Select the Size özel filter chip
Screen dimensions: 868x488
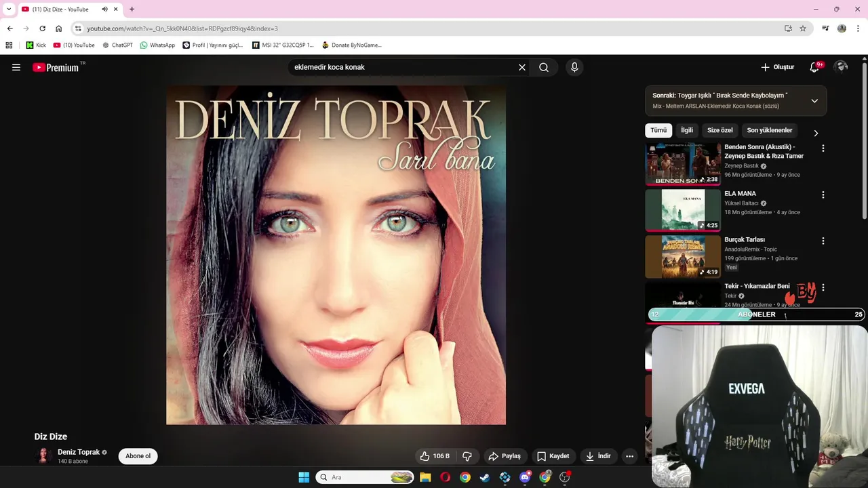click(720, 130)
